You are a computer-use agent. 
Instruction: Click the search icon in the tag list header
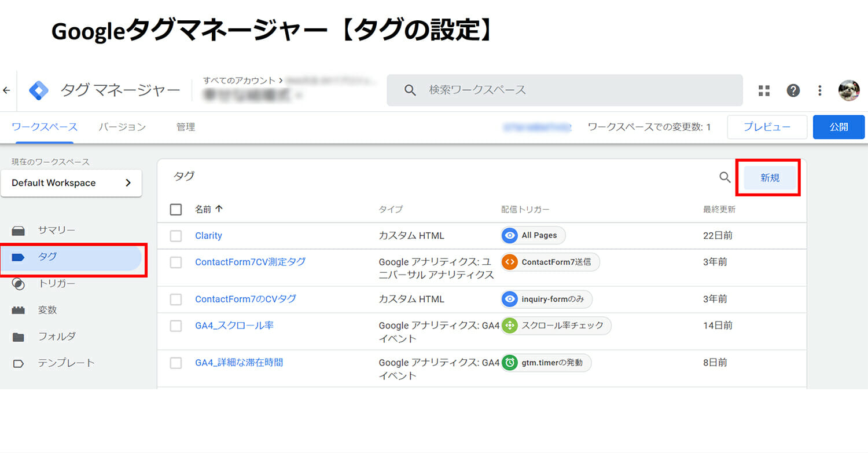tap(724, 178)
